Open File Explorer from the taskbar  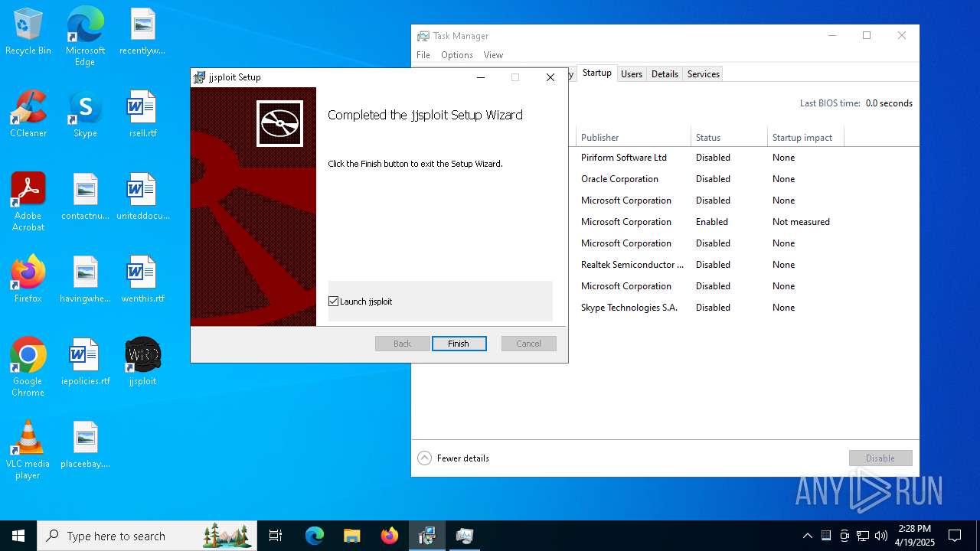[x=351, y=536]
